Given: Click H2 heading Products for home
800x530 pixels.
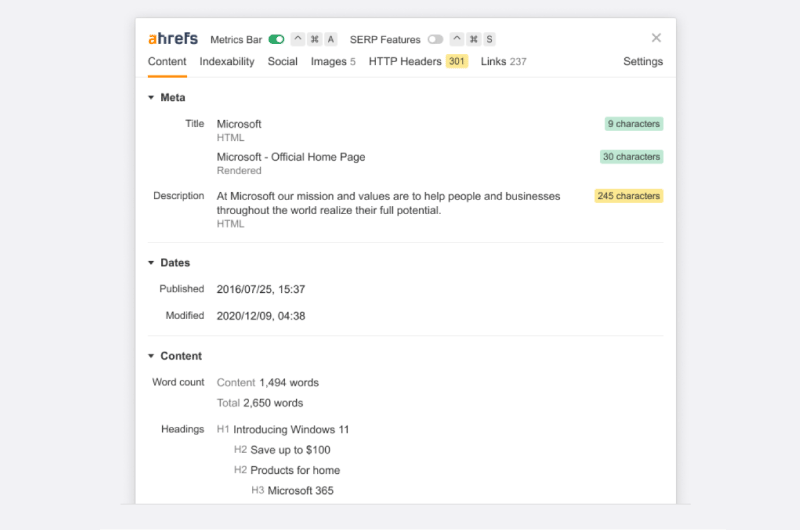Looking at the screenshot, I should point(295,470).
